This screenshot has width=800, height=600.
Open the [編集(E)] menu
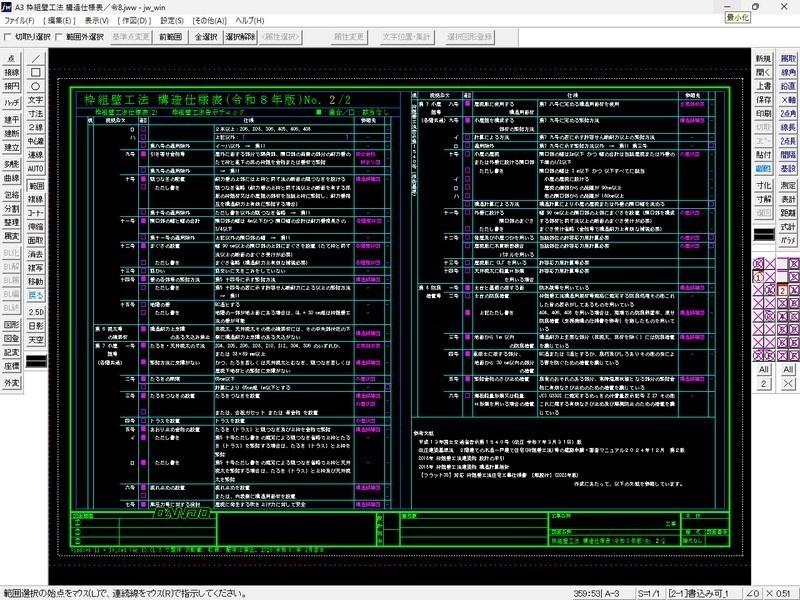click(59, 20)
